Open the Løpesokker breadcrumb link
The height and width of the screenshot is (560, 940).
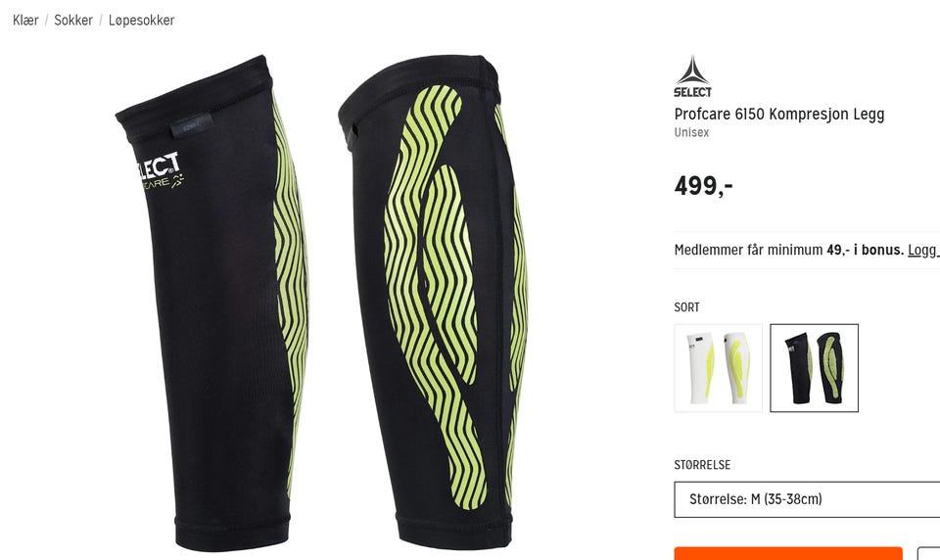click(x=141, y=21)
